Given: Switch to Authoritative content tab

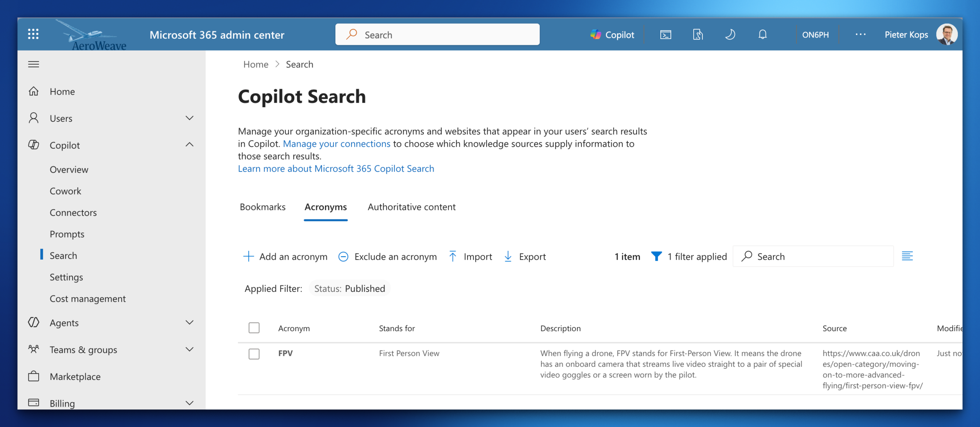Looking at the screenshot, I should (412, 207).
